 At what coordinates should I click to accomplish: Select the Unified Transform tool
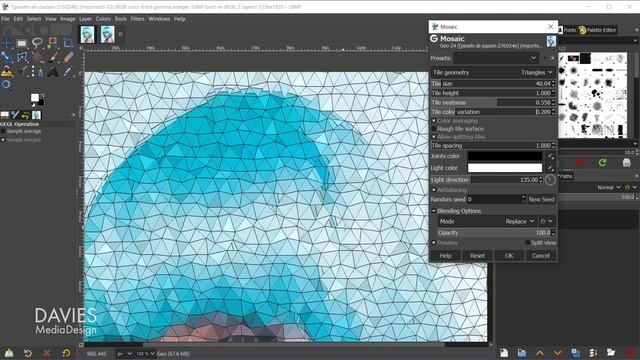click(x=7, y=57)
